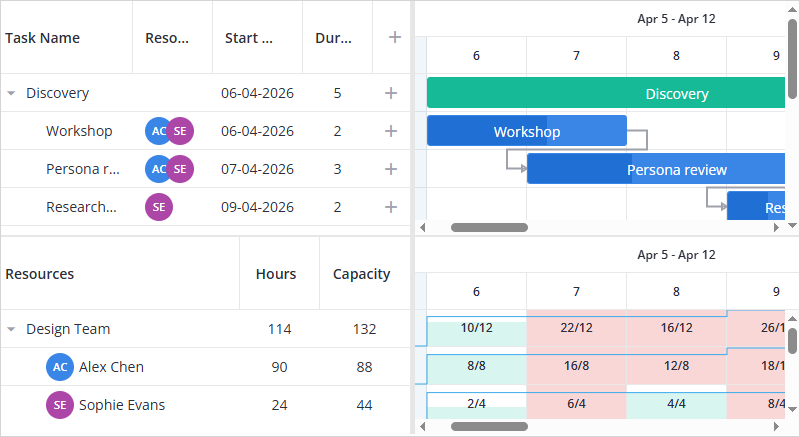Select the Persona review task bar

tap(656, 169)
